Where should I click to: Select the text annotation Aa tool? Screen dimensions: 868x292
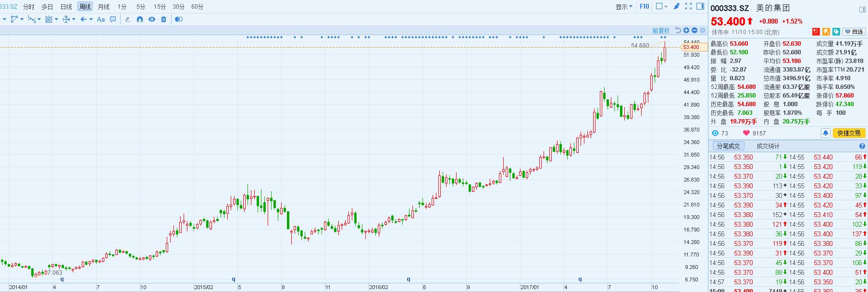click(100, 19)
